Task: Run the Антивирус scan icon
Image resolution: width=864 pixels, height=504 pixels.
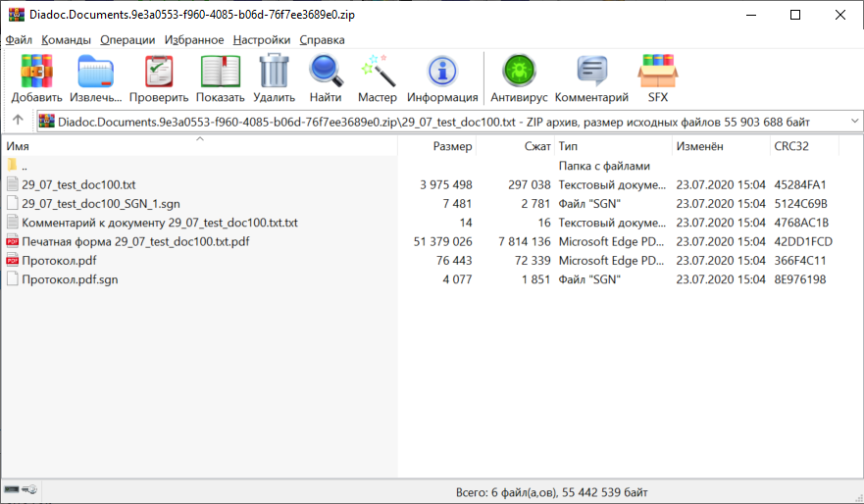Action: point(519,71)
